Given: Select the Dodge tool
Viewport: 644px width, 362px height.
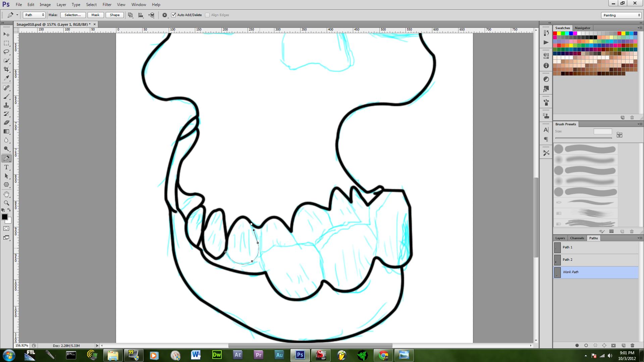Looking at the screenshot, I should 6,149.
